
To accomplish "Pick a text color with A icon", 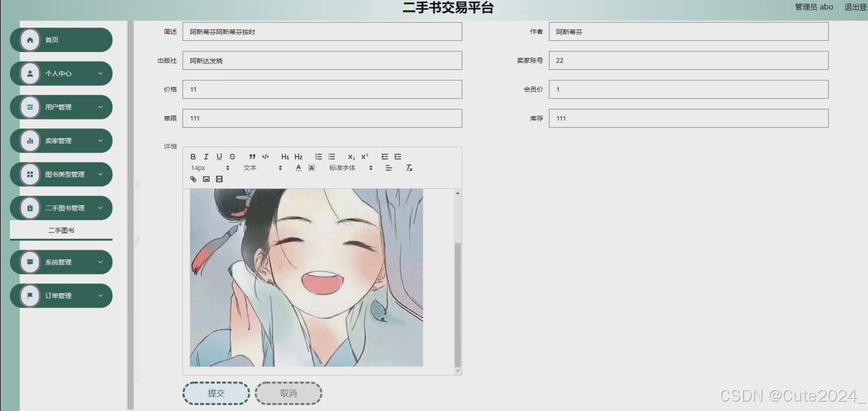I will [x=298, y=168].
